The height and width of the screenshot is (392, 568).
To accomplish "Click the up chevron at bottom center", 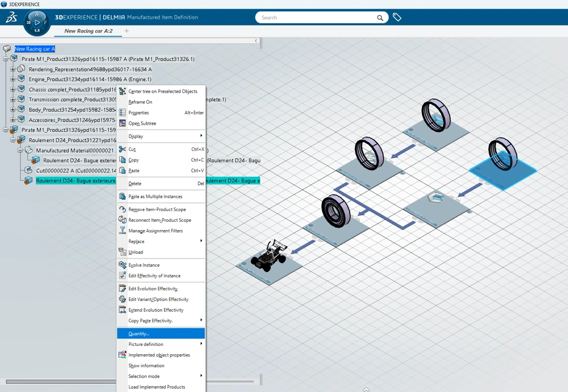I will [366, 390].
